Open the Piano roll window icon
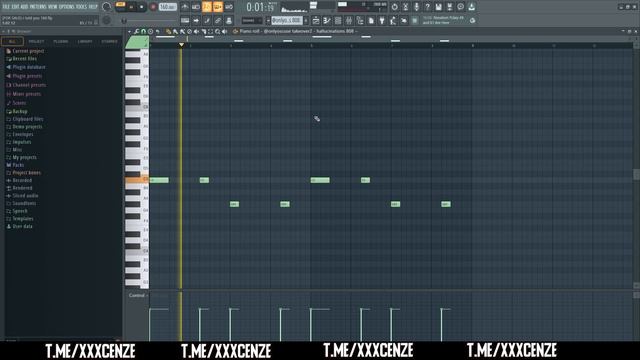This screenshot has width=640, height=360. (327, 20)
